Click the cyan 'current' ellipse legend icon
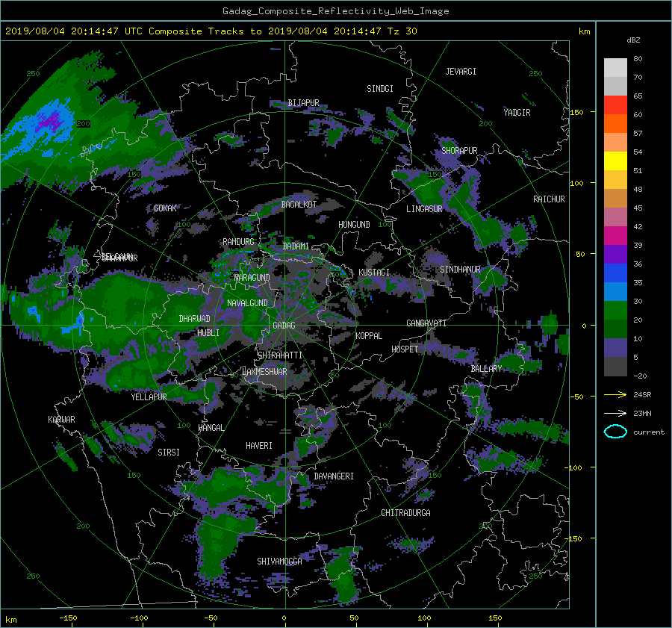The image size is (672, 628). click(615, 432)
